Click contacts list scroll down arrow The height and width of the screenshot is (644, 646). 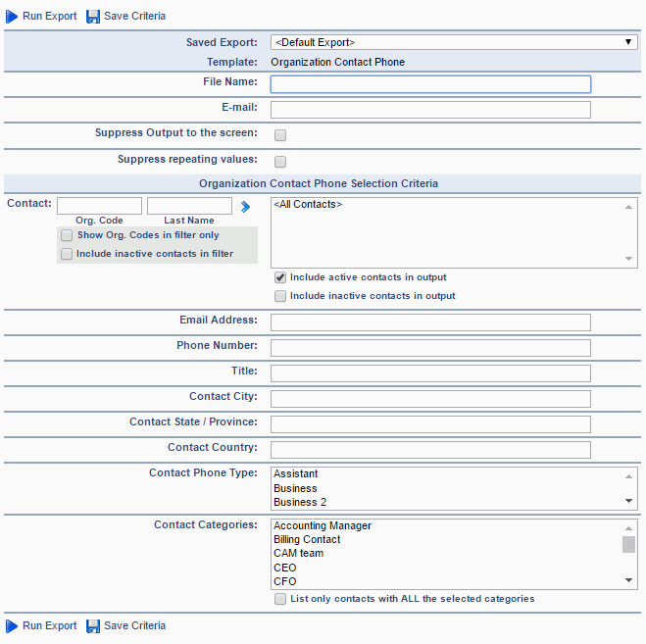[x=628, y=259]
